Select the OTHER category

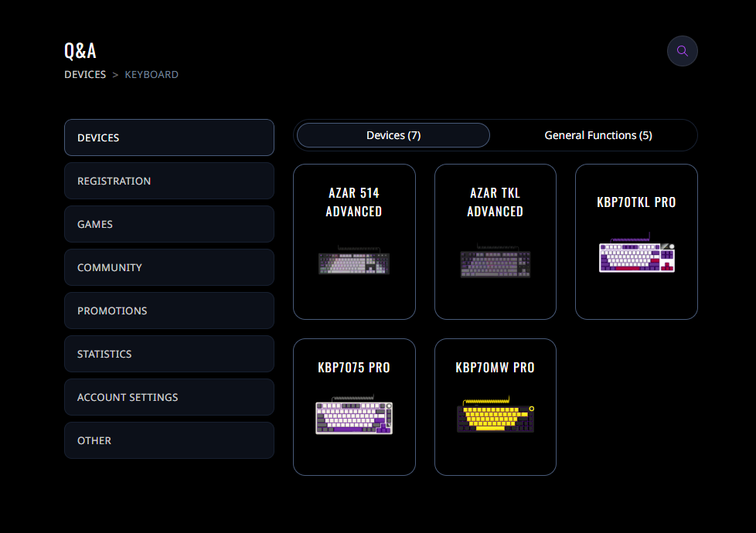[169, 440]
